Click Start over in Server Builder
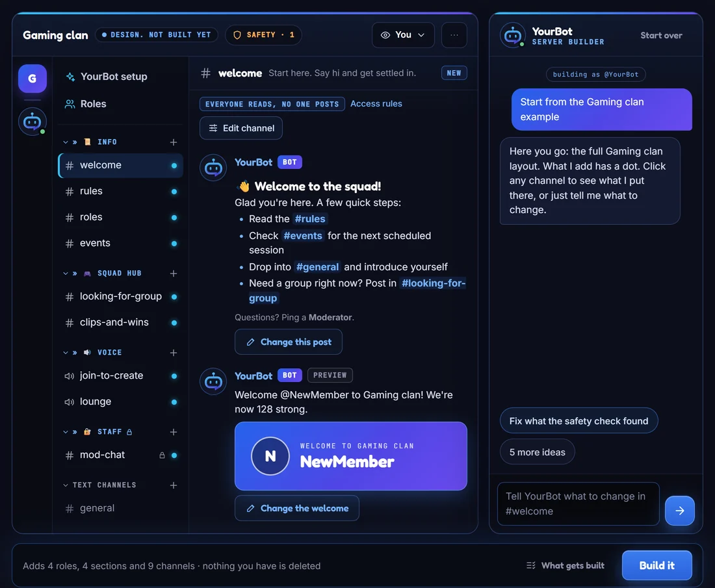715x588 pixels. tap(661, 36)
